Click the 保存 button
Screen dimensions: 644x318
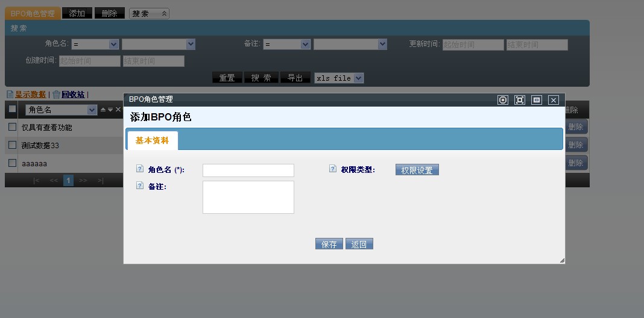coord(329,244)
